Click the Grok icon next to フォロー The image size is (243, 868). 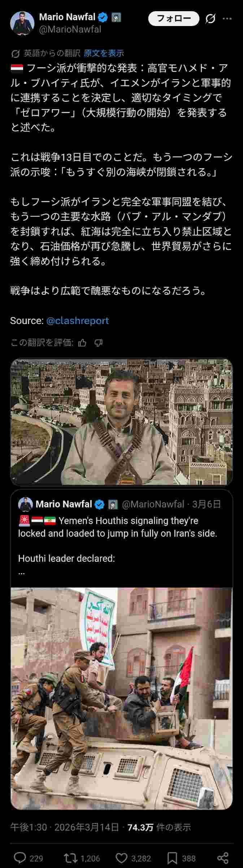[210, 18]
